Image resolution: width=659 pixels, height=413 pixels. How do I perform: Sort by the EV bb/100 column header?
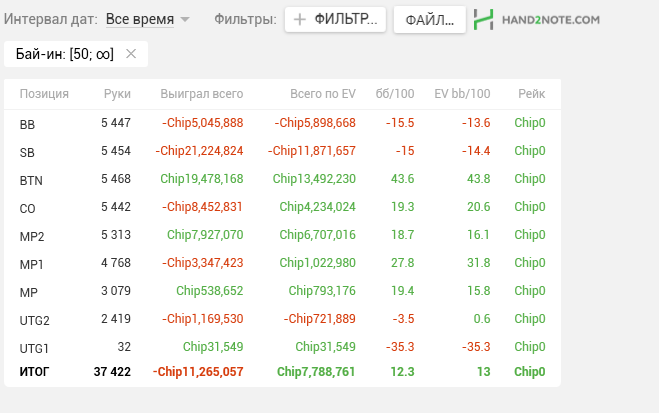(462, 94)
